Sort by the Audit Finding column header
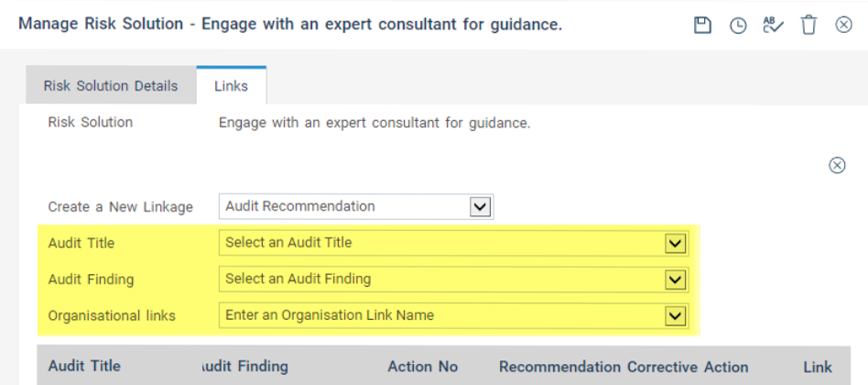Screen dimensions: 868x385 pos(244,367)
